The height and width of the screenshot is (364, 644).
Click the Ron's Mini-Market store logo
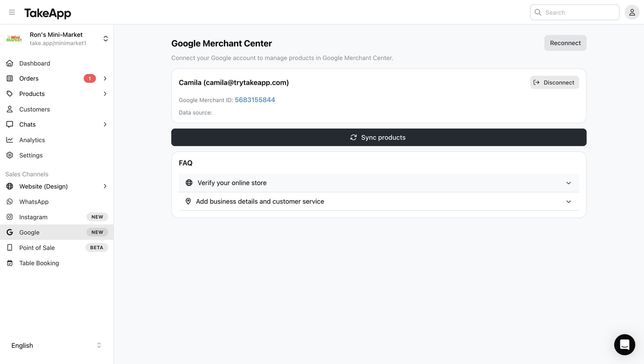pos(14,39)
